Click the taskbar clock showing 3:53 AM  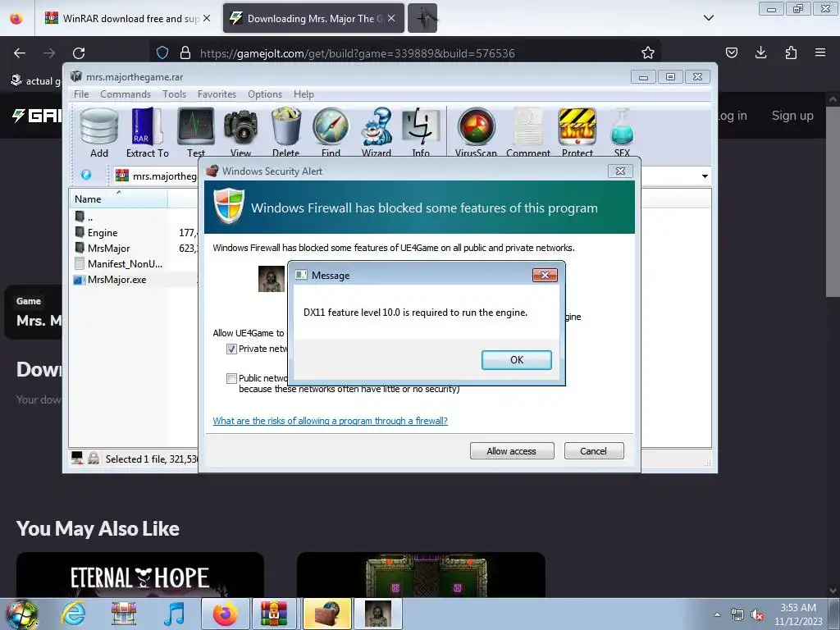[x=797, y=614]
